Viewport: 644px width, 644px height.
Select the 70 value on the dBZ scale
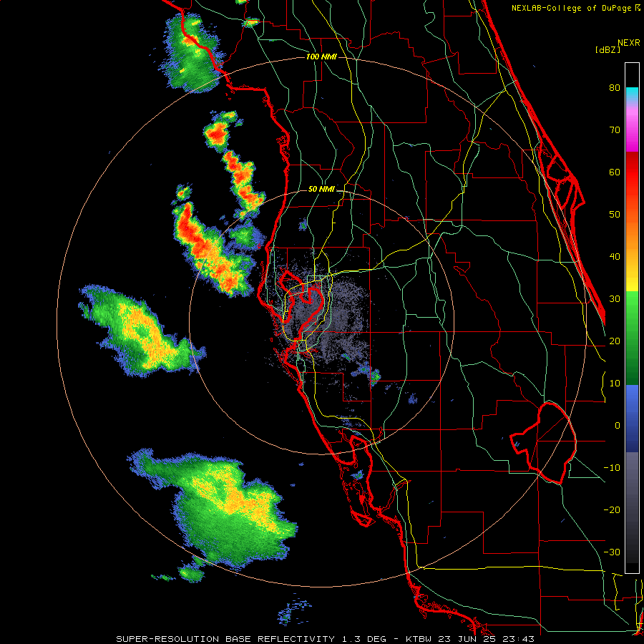(x=615, y=130)
